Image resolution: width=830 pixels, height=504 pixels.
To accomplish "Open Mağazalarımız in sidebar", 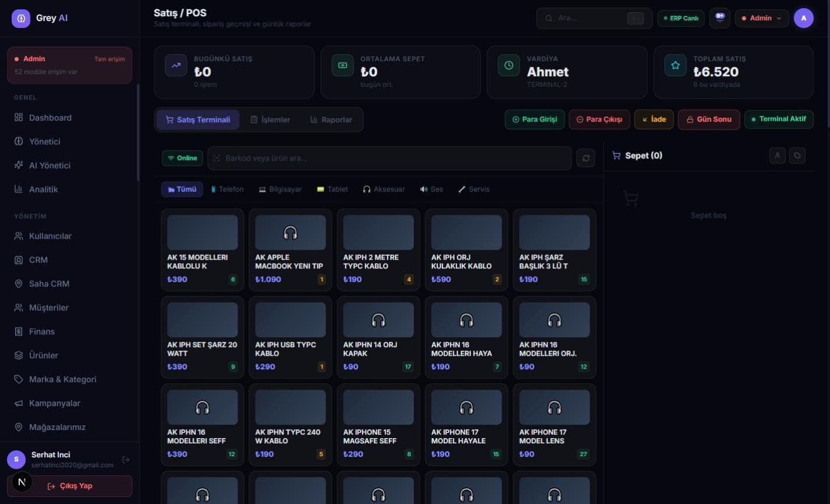I will click(x=69, y=427).
